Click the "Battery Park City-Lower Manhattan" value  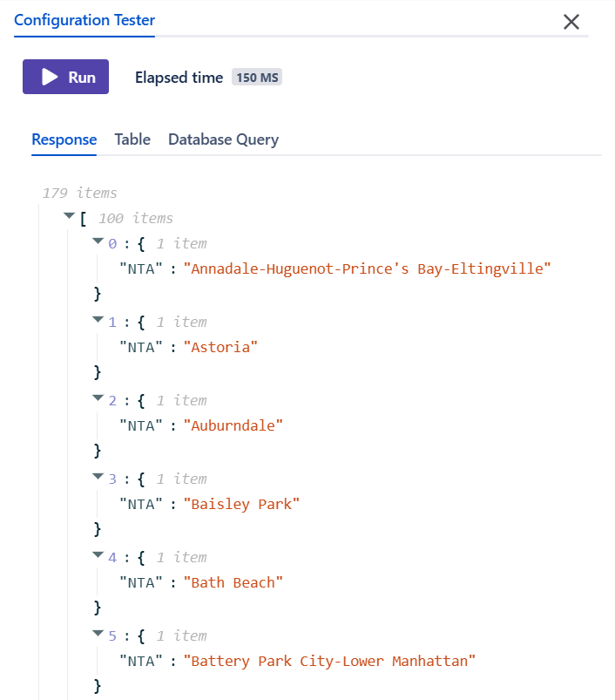click(329, 661)
